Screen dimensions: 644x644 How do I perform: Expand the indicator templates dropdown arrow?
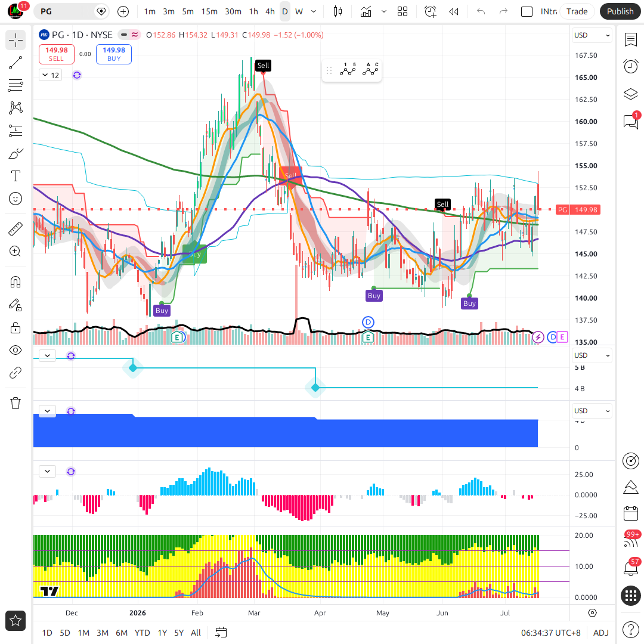(384, 11)
